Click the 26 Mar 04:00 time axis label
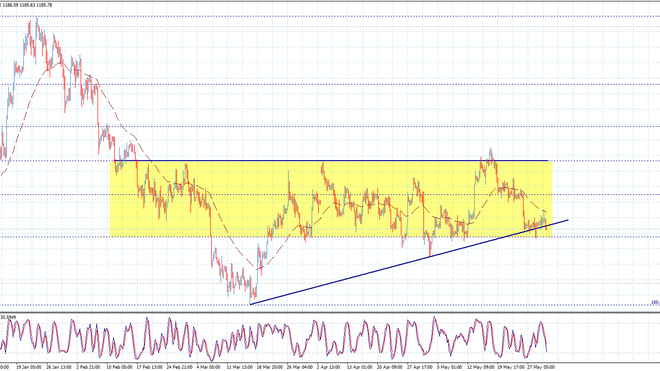The height and width of the screenshot is (371, 660). (x=300, y=367)
